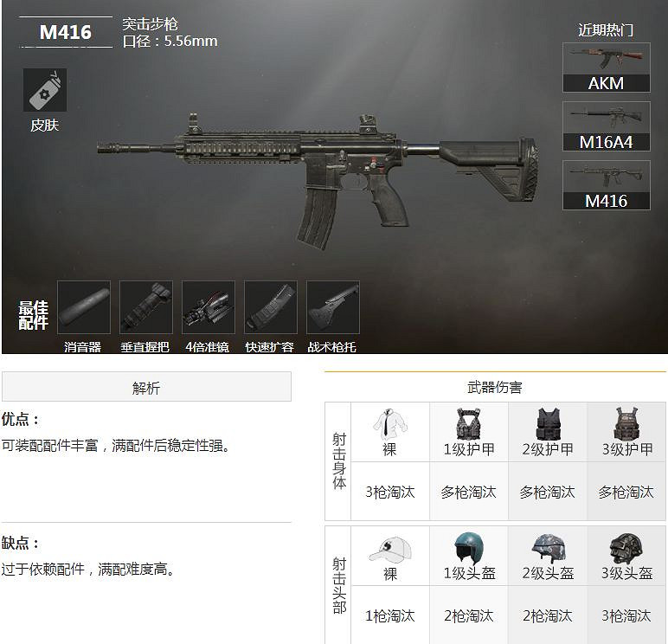Screen dimensions: 668x644
Task: Click the 武器伤害 section header
Action: pyautogui.click(x=495, y=387)
